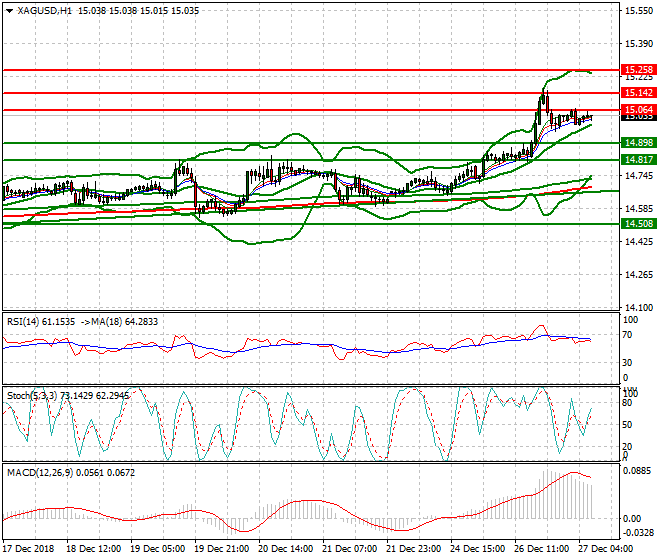Click the 14.265 price scale value
This screenshot has width=660, height=560.
tap(639, 275)
